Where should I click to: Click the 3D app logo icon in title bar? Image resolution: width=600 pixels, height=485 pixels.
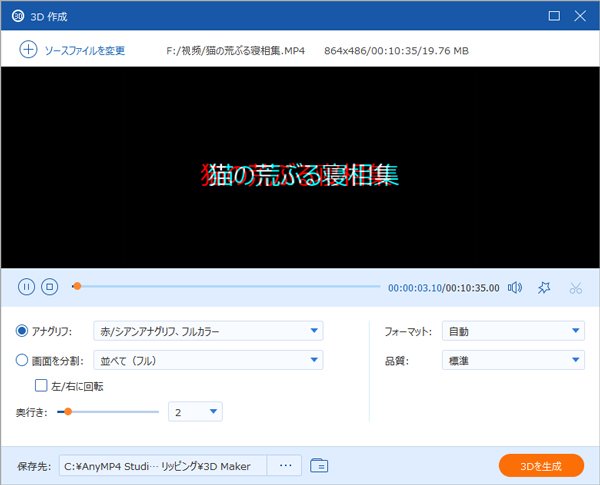[18, 16]
